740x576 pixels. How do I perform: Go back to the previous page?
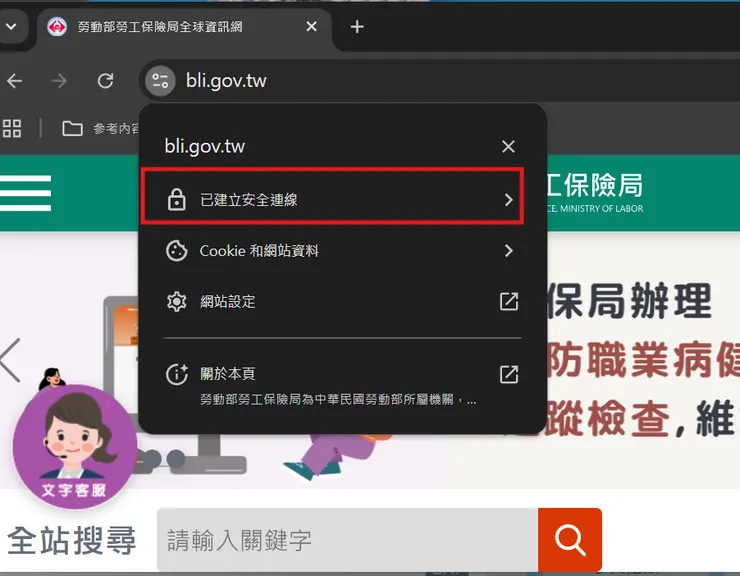(15, 81)
